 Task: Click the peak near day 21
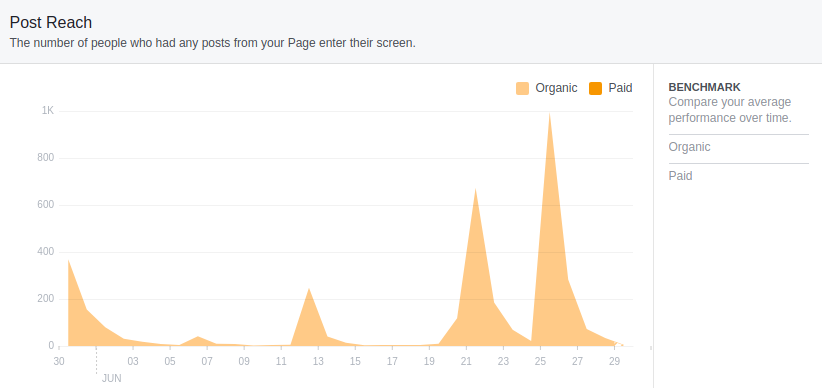(x=475, y=189)
